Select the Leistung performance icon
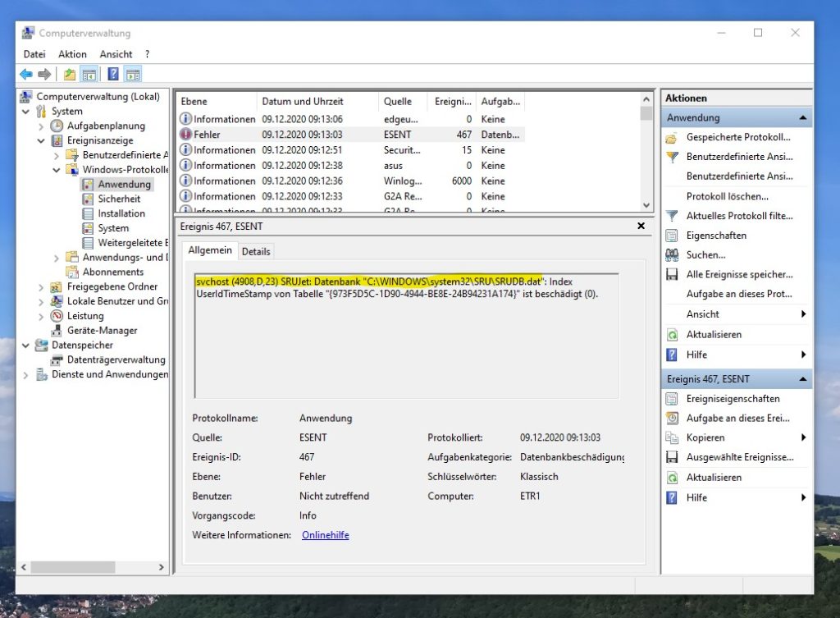 57,316
